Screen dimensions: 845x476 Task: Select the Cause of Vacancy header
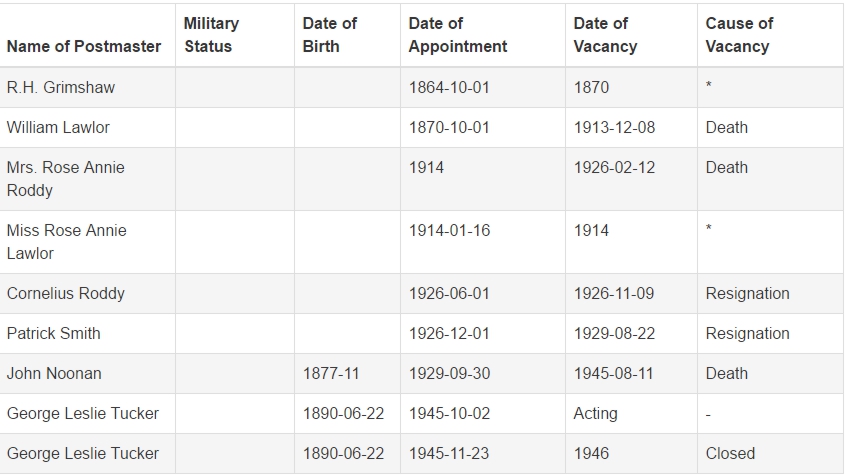tap(739, 35)
